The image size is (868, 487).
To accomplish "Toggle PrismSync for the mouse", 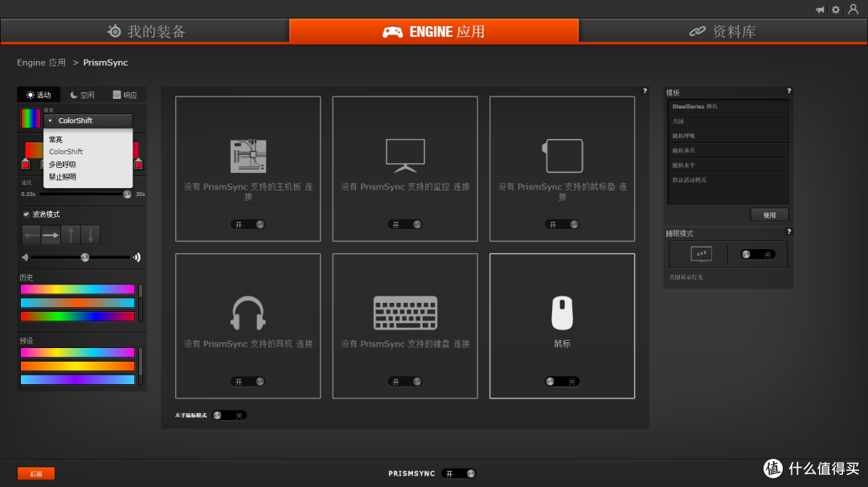I will point(563,381).
